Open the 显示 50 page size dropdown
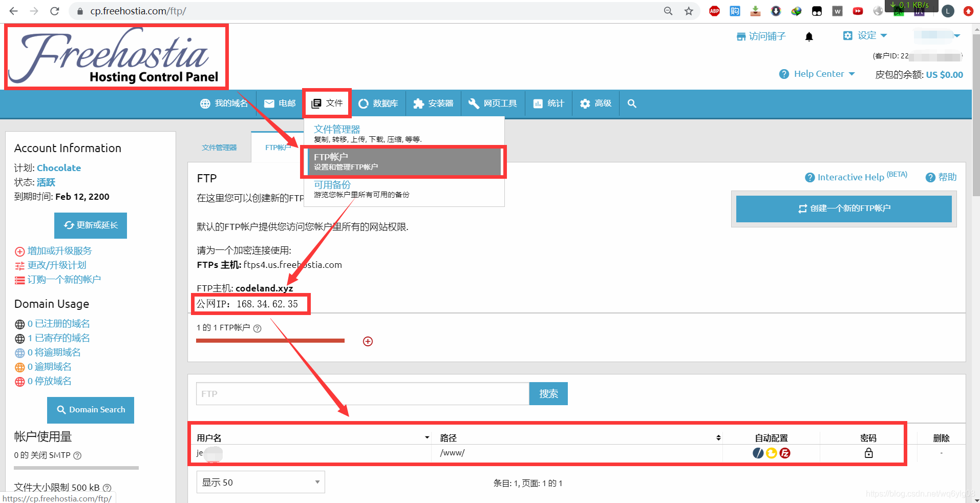The width and height of the screenshot is (980, 503). [x=261, y=482]
